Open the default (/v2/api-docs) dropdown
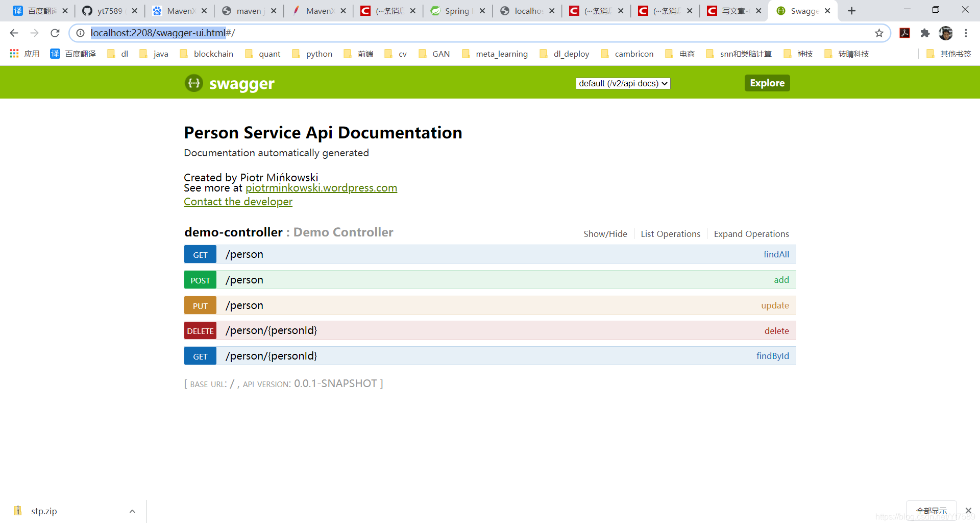Viewport: 980px width, 526px height. (623, 83)
